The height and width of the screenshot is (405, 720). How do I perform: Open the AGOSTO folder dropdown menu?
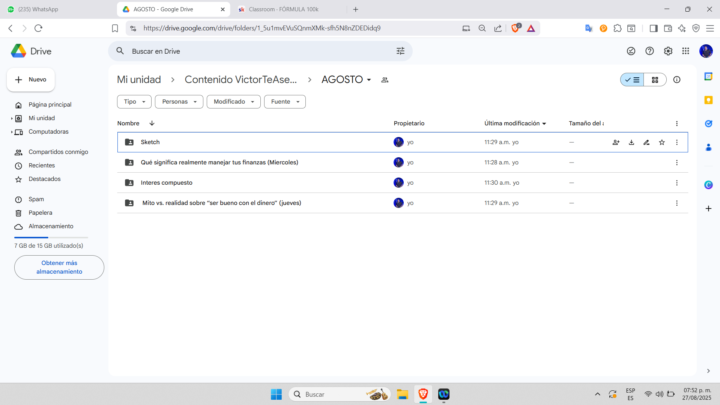tap(369, 80)
